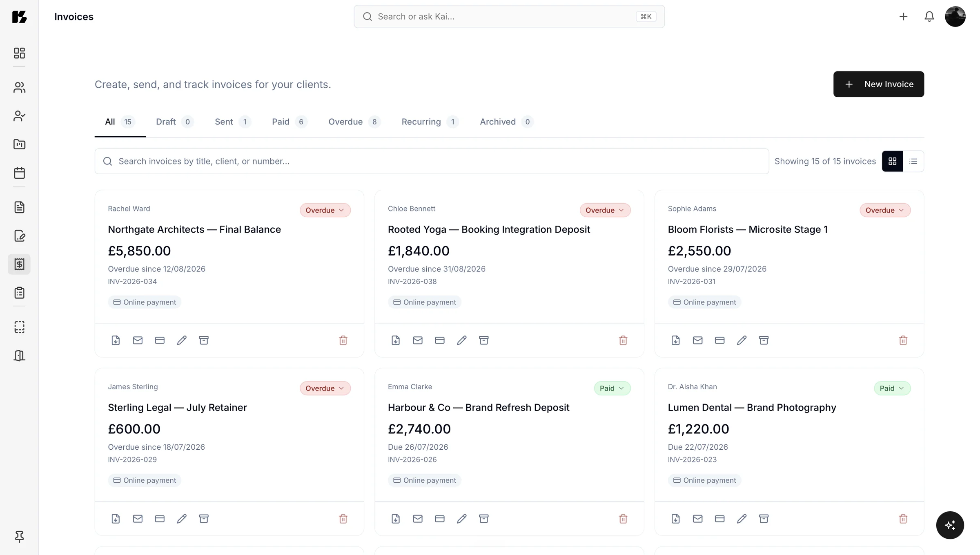Download the Northgate Architects invoice PDF

pyautogui.click(x=116, y=340)
